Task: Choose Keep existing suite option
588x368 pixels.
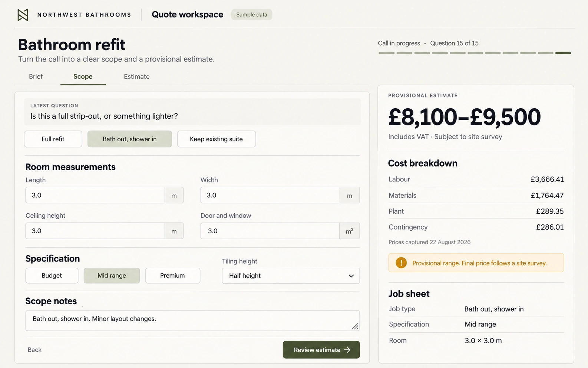Action: (x=217, y=139)
